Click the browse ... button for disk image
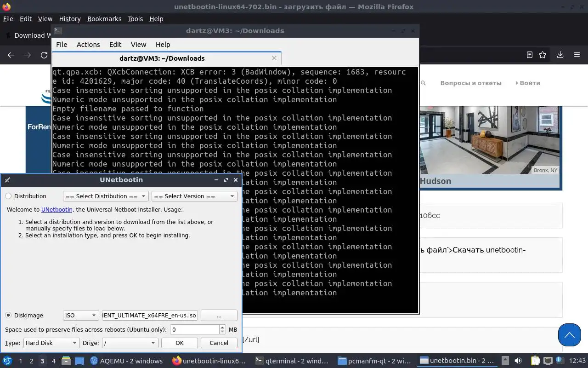The height and width of the screenshot is (368, 588). [219, 315]
